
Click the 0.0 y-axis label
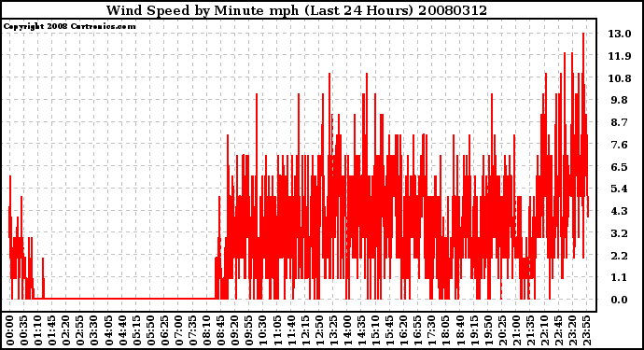point(620,300)
